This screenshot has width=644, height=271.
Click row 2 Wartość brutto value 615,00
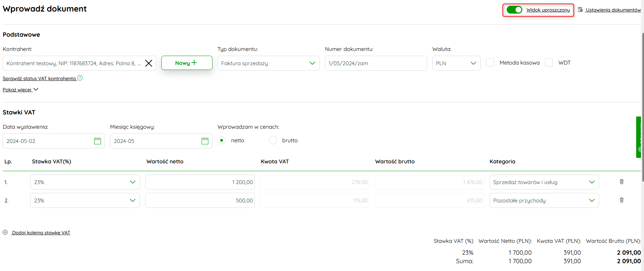tap(430, 200)
